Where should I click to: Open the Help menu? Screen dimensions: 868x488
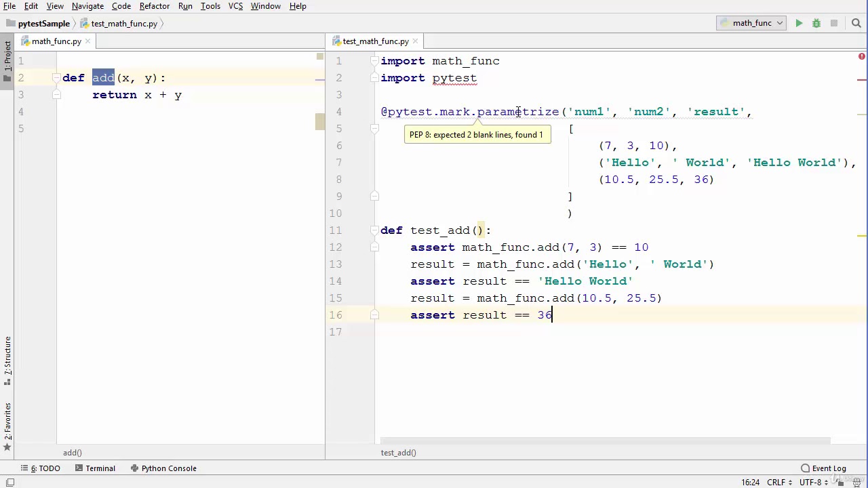pos(298,6)
